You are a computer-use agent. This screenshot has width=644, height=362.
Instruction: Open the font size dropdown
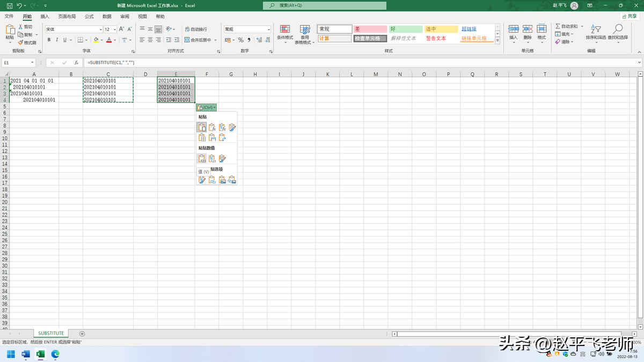[x=114, y=29]
